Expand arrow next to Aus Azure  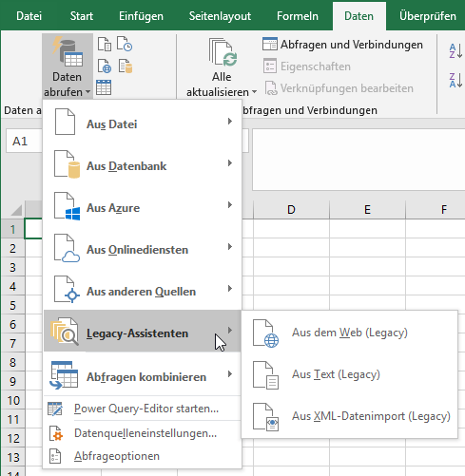tap(230, 205)
